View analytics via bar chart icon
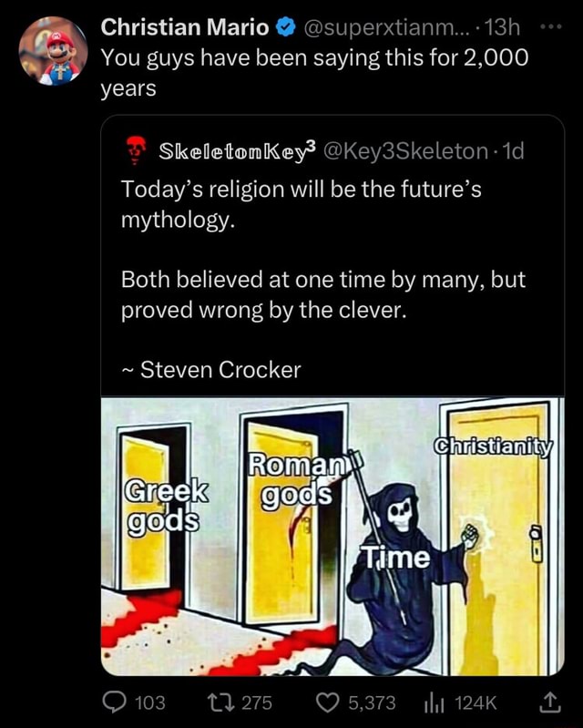 click(435, 703)
